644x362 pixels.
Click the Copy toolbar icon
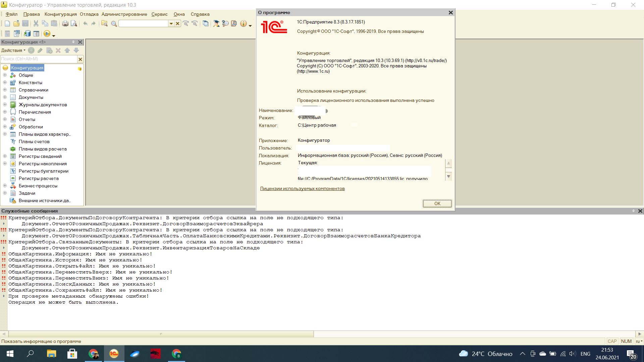tap(45, 23)
